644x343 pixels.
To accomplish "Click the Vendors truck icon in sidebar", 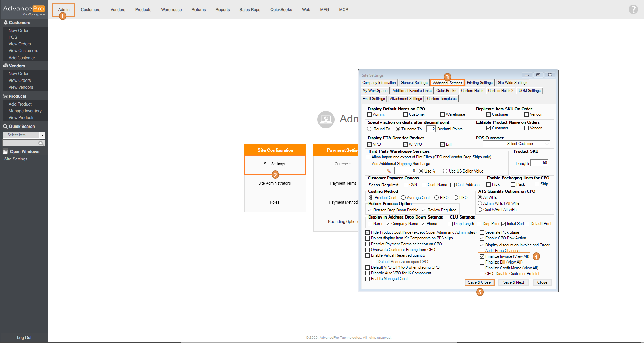I will click(x=5, y=66).
